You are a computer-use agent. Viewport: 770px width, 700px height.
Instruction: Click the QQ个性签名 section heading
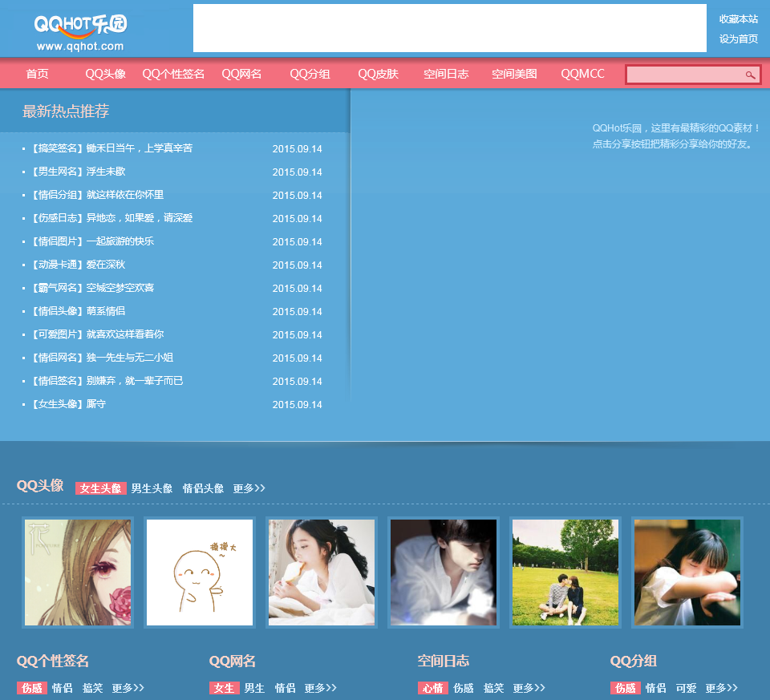coord(53,662)
